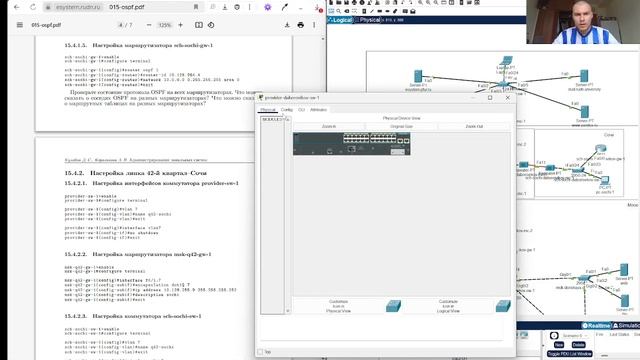Image resolution: width=640 pixels, height=360 pixels.
Task: Switch to Realtime mode
Action: pyautogui.click(x=596, y=325)
